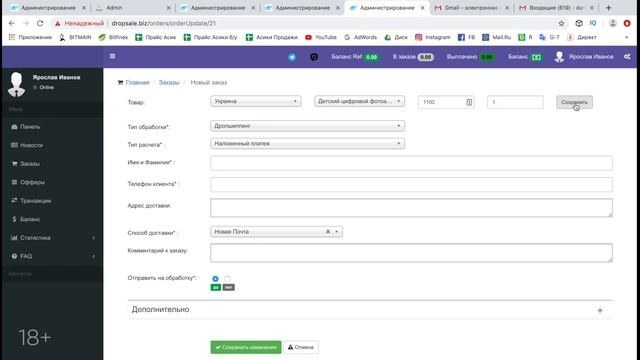Open the AdWords bookmark

(x=360, y=37)
